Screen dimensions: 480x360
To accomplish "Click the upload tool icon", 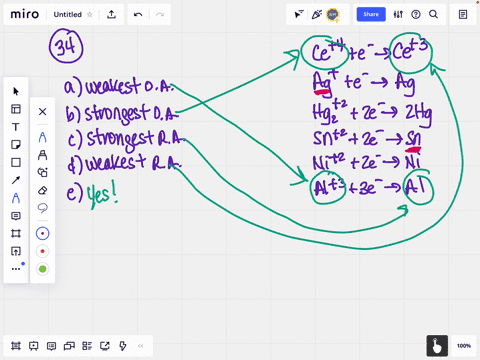I will coord(16,251).
